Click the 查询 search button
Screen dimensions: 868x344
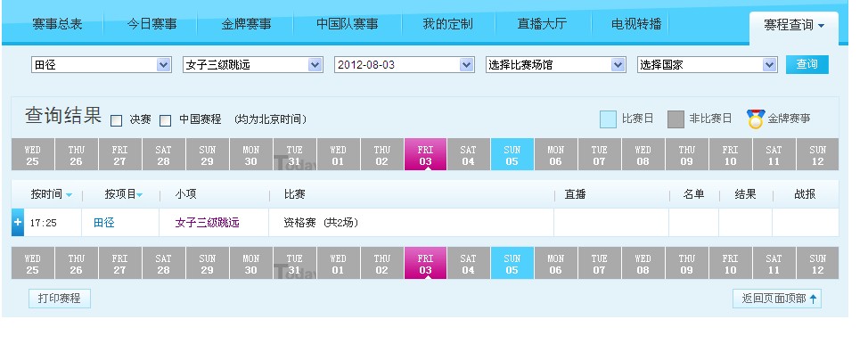point(807,64)
